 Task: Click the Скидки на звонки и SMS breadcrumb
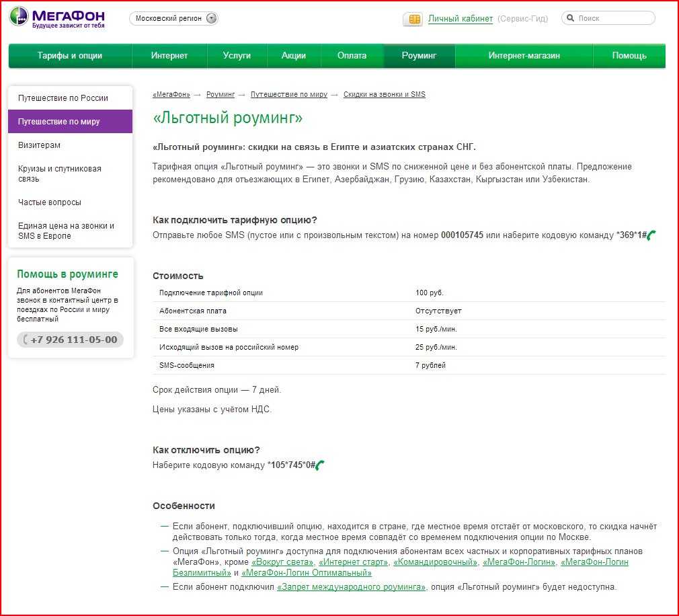click(384, 94)
